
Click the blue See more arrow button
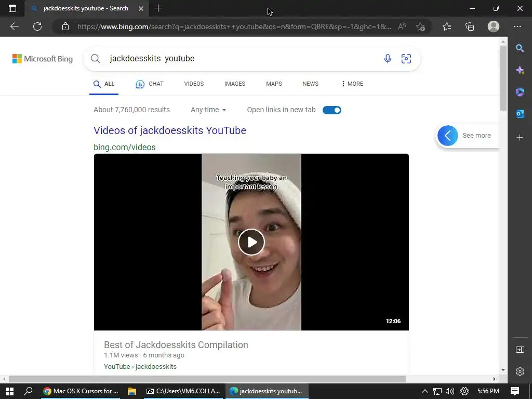(x=447, y=136)
